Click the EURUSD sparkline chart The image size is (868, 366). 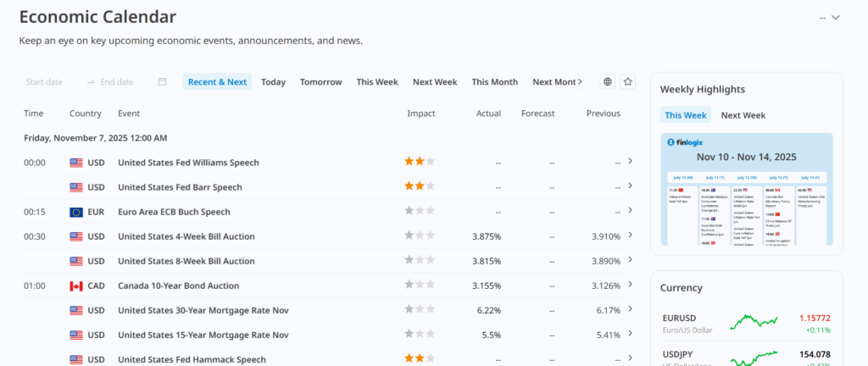(x=754, y=321)
